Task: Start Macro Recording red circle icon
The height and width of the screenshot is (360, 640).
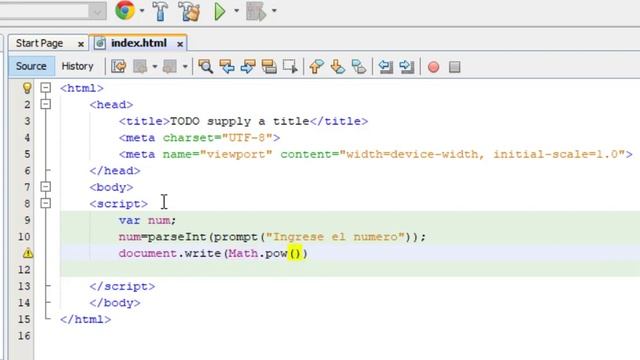Action: click(x=433, y=67)
